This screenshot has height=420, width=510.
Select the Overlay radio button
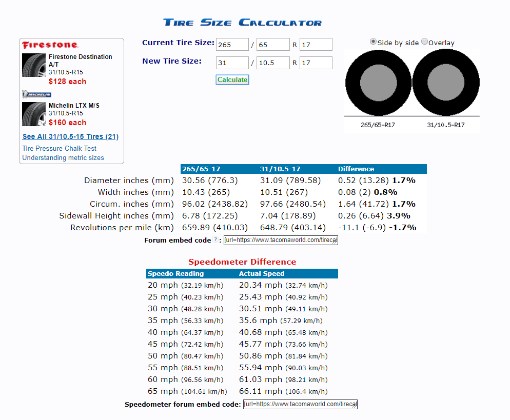424,42
